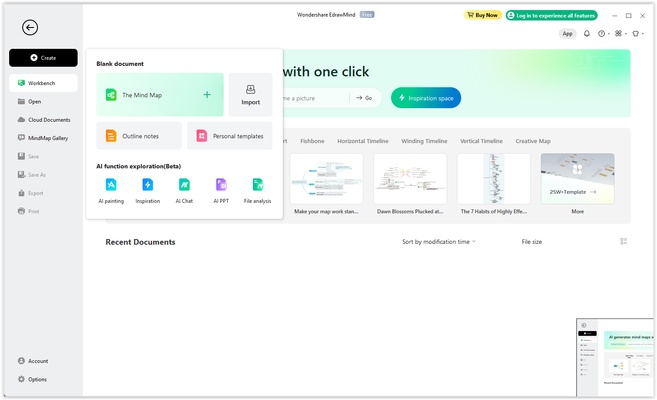Create a new blank Mind Map

[x=160, y=95]
